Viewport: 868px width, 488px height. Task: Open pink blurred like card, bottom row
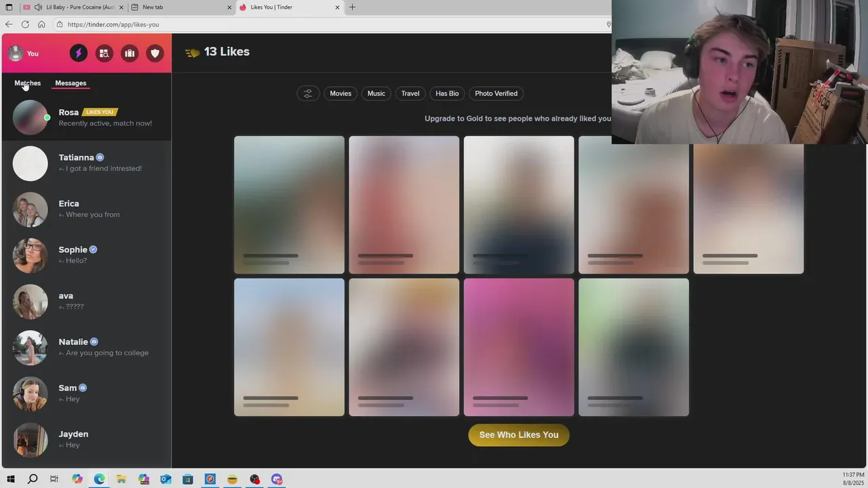[x=519, y=347]
